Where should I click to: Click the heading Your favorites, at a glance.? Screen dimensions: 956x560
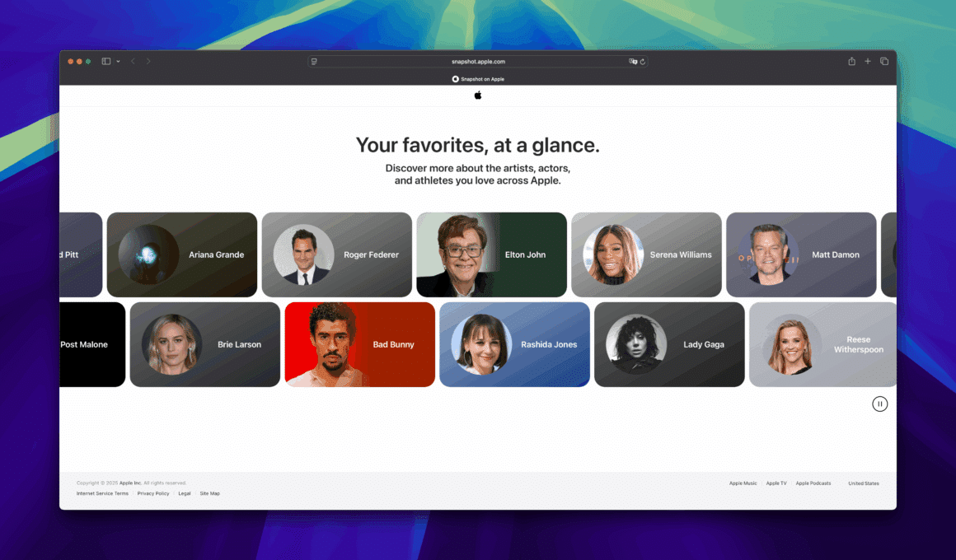click(x=478, y=145)
